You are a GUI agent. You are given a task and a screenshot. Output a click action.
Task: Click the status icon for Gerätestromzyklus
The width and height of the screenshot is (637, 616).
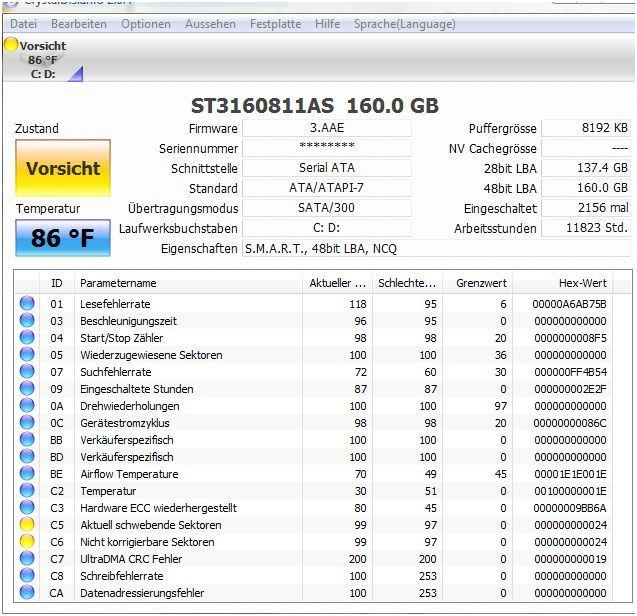[x=27, y=423]
